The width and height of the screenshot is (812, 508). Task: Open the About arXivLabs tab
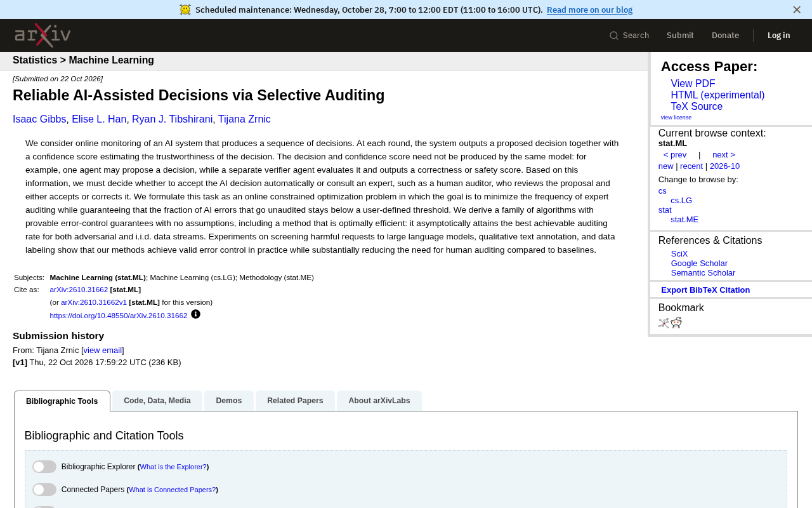point(379,401)
